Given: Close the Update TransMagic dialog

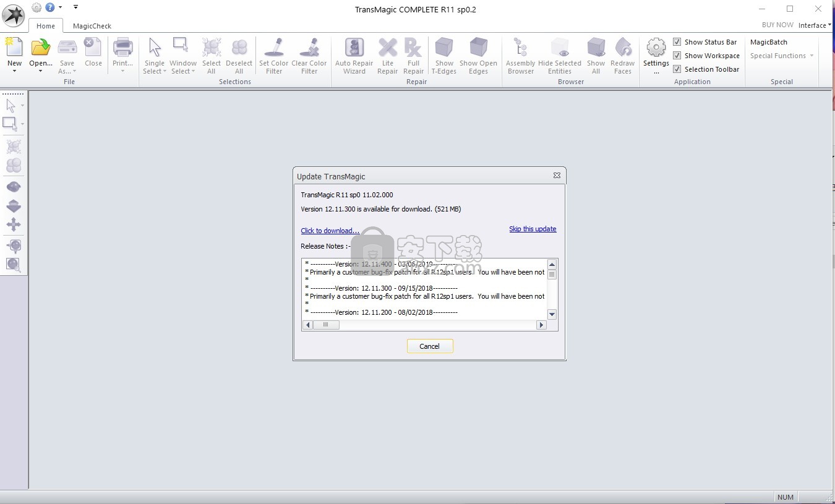Looking at the screenshot, I should (x=557, y=176).
